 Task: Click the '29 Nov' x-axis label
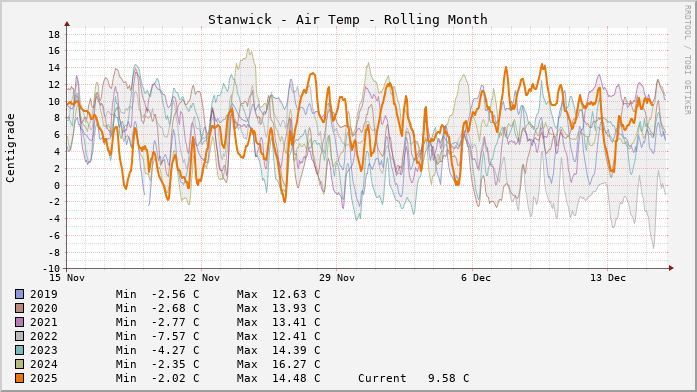(337, 278)
